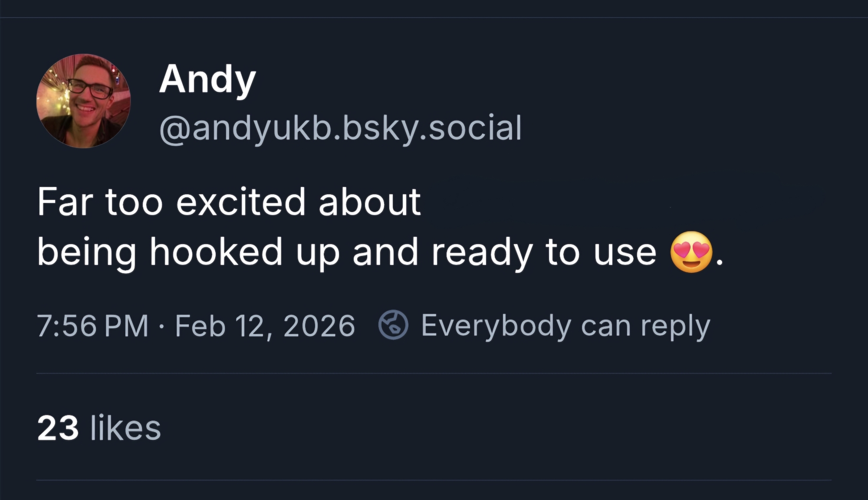This screenshot has width=868, height=500.
Task: Open the Everybody can reply setting
Action: click(565, 326)
